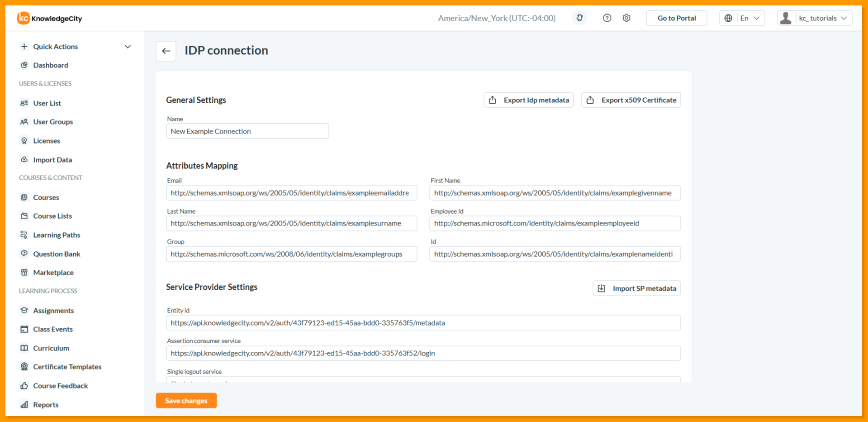
Task: Click Go to Portal button
Action: click(x=677, y=18)
